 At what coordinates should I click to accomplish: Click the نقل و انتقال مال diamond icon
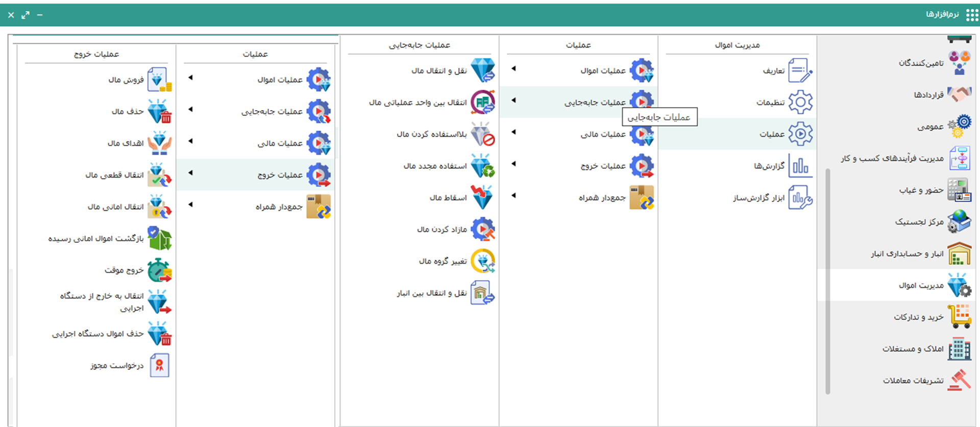[482, 70]
